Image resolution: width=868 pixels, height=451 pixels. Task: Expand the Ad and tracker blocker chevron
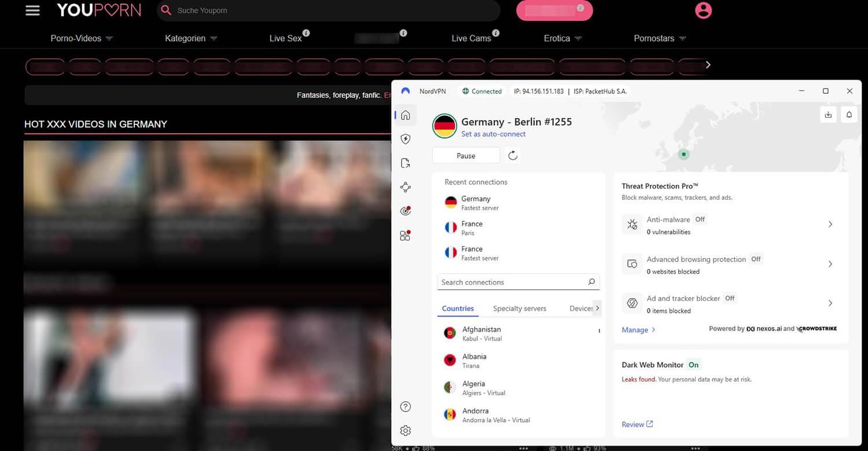click(830, 303)
